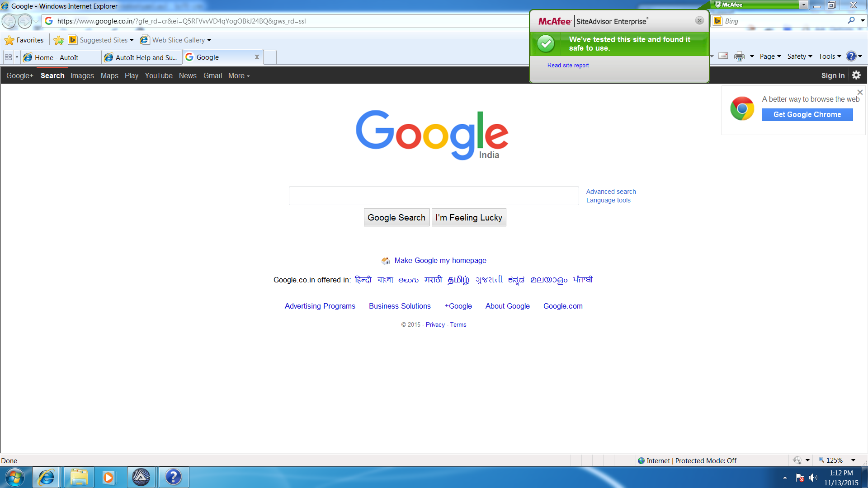The height and width of the screenshot is (488, 868).
Task: Click the Print printer icon
Action: click(x=739, y=56)
